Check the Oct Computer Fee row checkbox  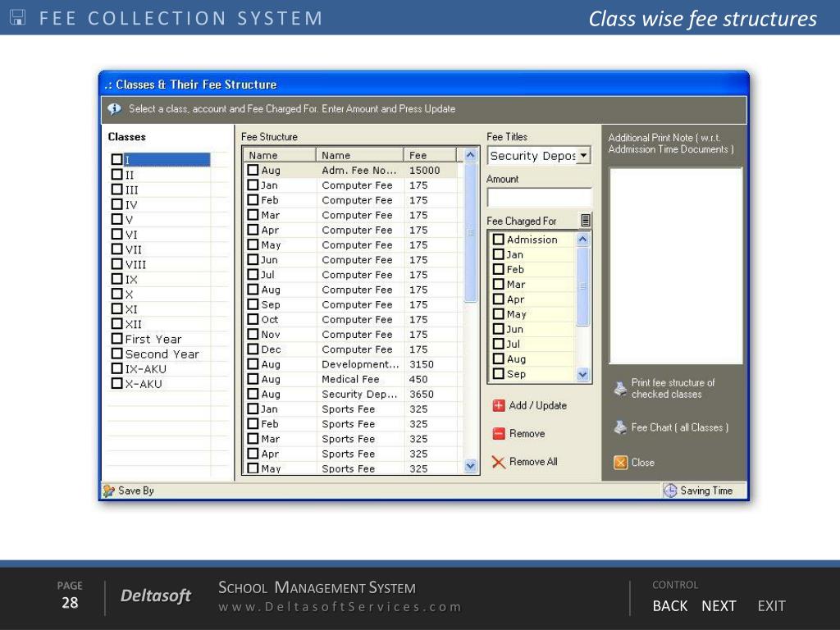pyautogui.click(x=253, y=319)
